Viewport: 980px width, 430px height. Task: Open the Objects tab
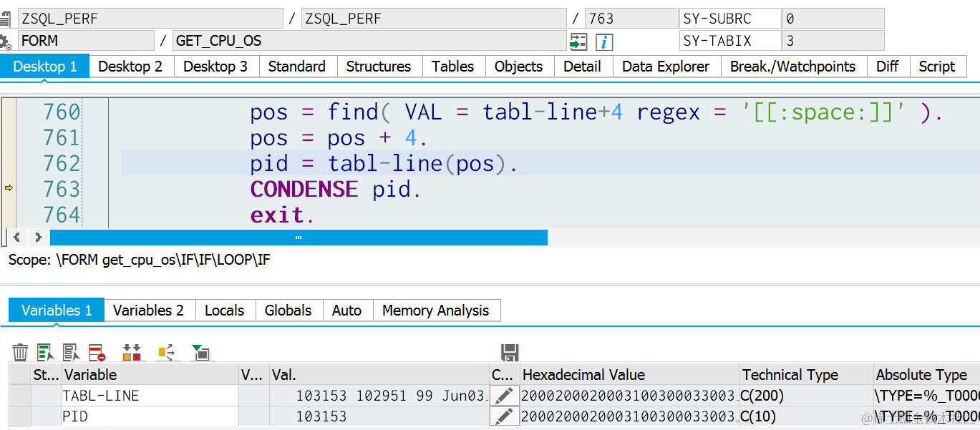click(x=519, y=67)
